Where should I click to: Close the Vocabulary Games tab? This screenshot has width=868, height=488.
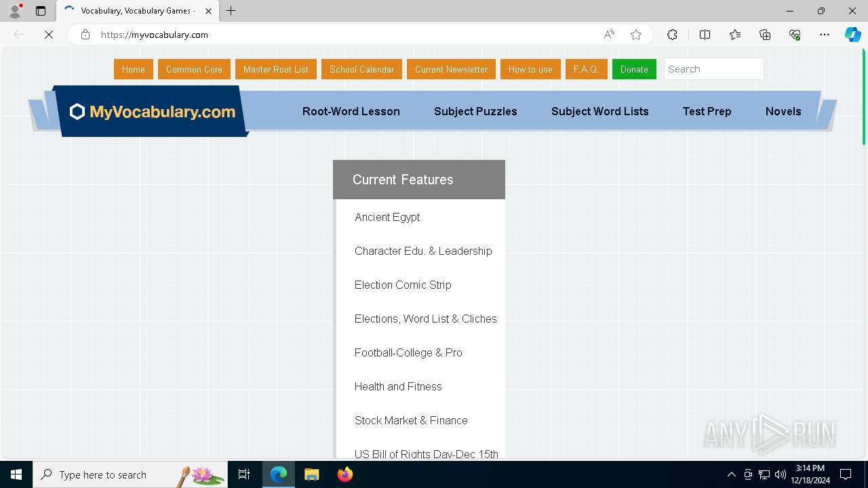click(208, 11)
